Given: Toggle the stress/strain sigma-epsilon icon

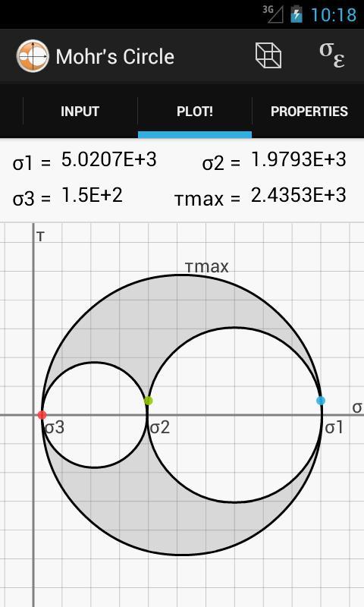Looking at the screenshot, I should click(x=332, y=55).
